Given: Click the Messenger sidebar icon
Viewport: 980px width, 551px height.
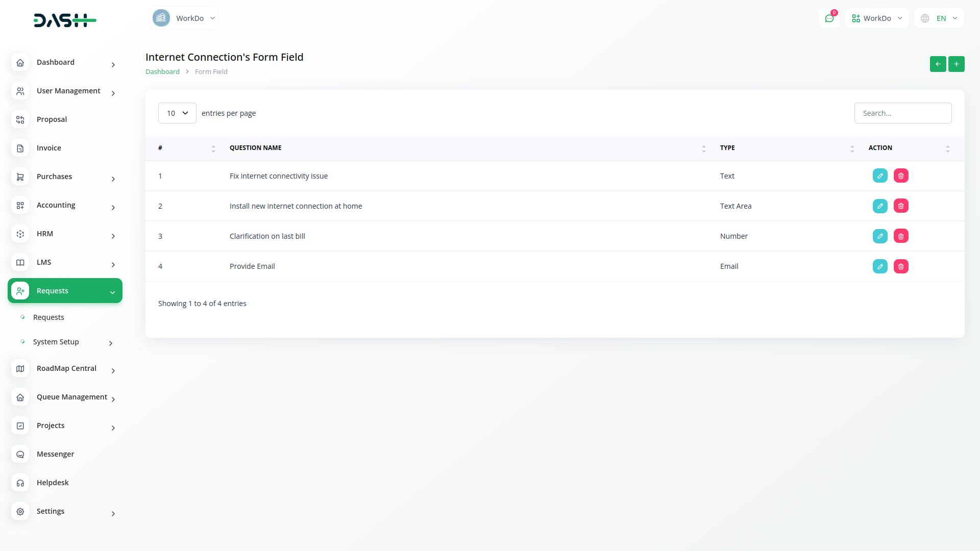Looking at the screenshot, I should pos(20,454).
